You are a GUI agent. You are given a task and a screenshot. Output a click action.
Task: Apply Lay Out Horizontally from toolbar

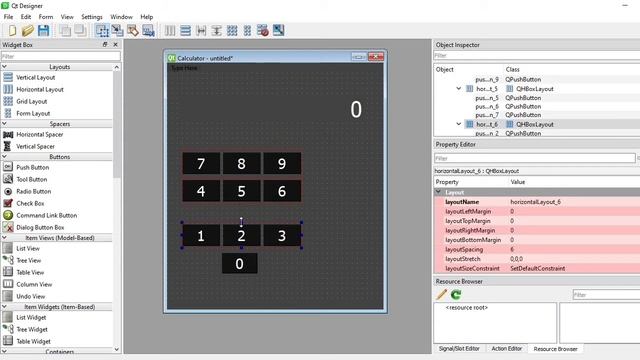170,31
